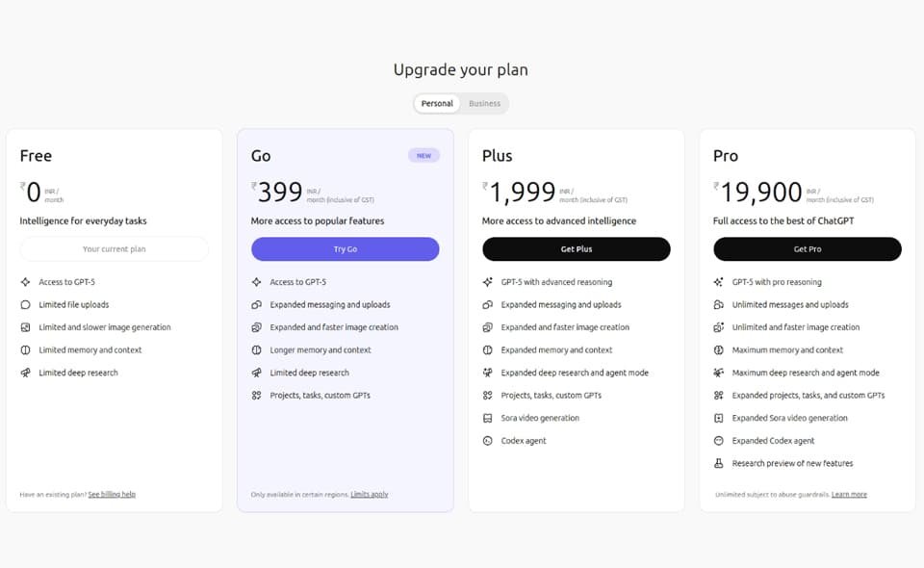Follow the Learn more link in Pro plan
This screenshot has height=568, width=924.
tap(849, 494)
